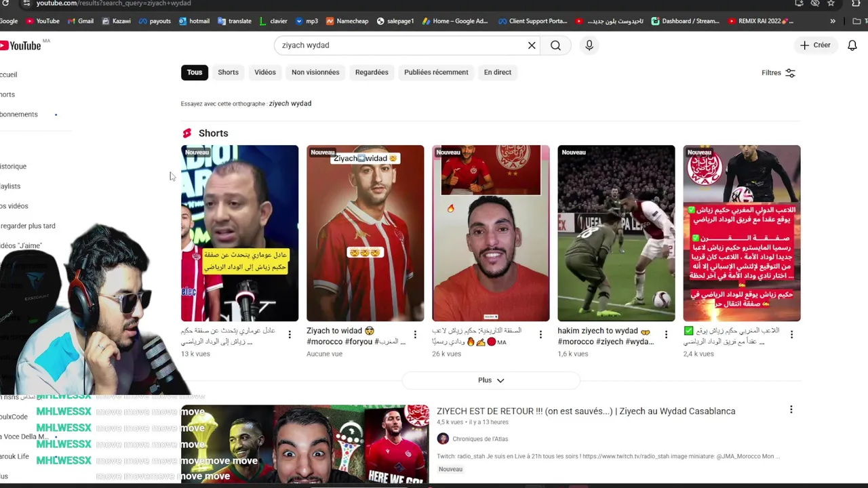Open the translate bookmark

click(x=235, y=21)
